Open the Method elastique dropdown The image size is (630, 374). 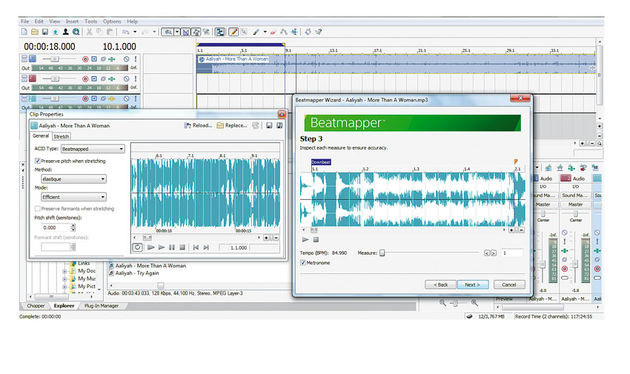(x=74, y=179)
